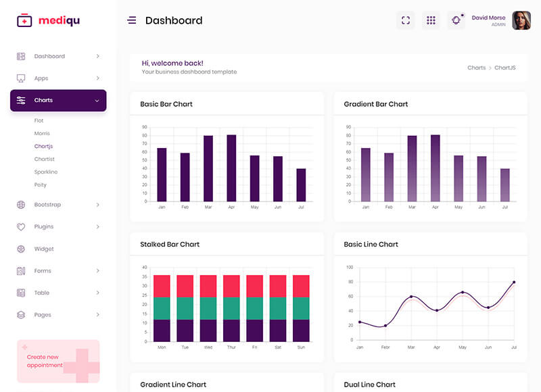Click the Mar bar in Basic Bar Chart
Viewport: 541px width, 392px height.
coord(208,168)
